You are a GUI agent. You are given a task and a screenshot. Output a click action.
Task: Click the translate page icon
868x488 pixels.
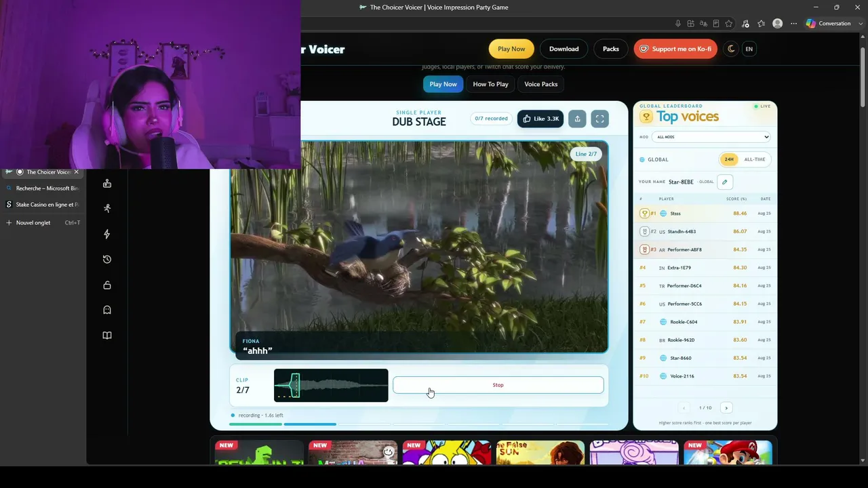click(x=704, y=24)
